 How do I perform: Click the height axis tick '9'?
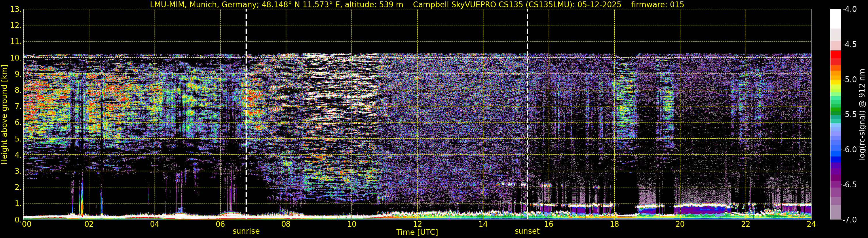point(18,74)
